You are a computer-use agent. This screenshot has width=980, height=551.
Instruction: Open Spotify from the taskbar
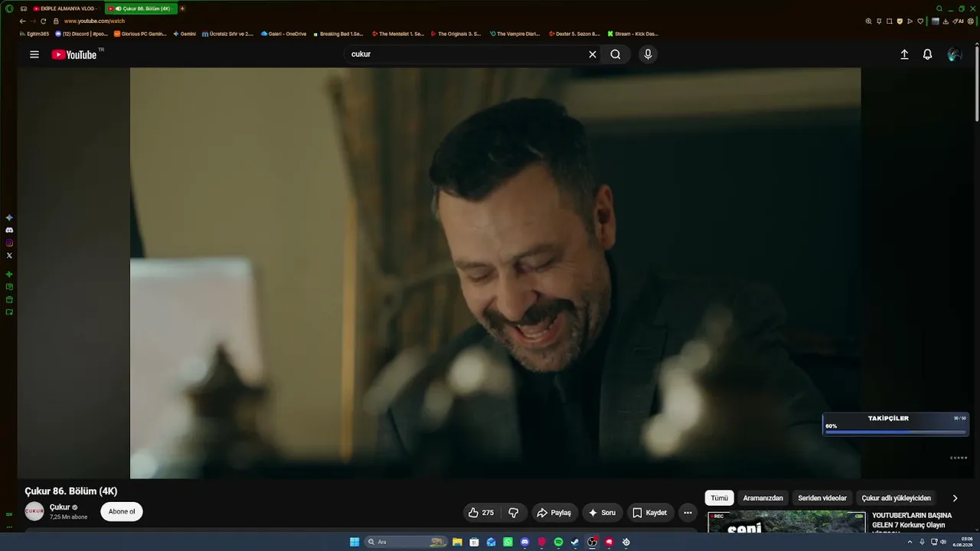[x=558, y=542]
